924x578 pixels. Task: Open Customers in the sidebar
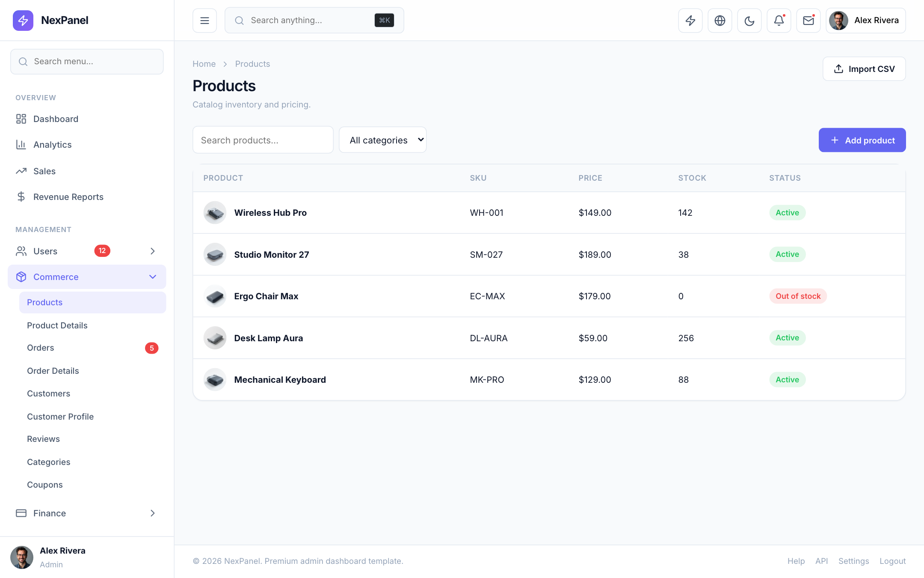pos(92,393)
